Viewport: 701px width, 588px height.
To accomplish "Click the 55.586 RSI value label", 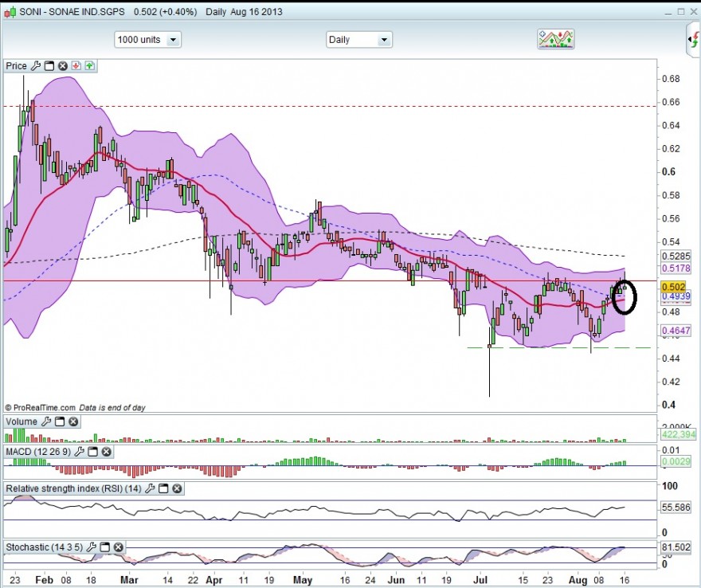I will click(676, 507).
